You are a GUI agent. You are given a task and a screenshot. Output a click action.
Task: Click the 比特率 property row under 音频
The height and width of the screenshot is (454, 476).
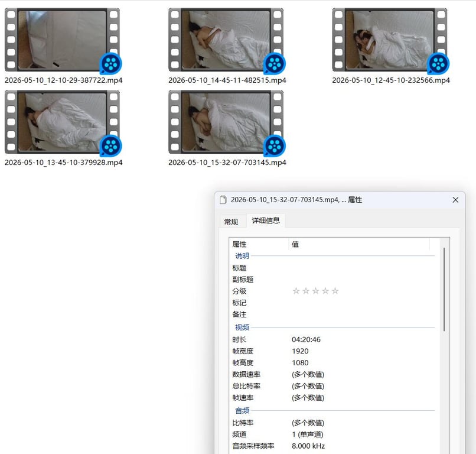tap(333, 423)
